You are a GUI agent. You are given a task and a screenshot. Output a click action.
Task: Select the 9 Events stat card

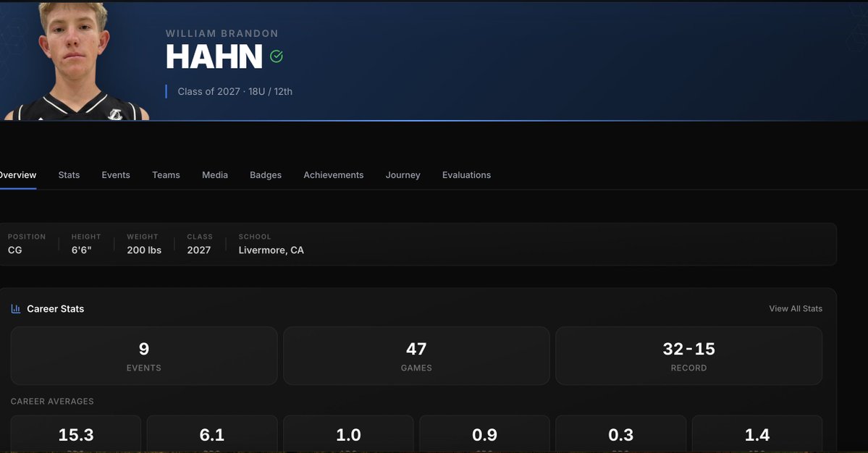[x=144, y=355]
